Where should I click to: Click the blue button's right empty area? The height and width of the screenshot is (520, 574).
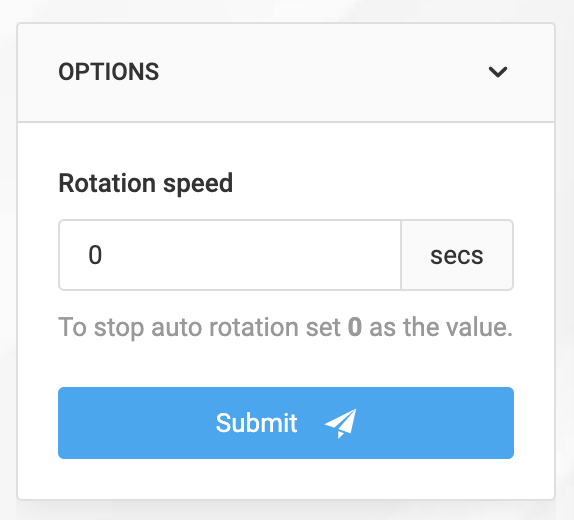point(436,423)
